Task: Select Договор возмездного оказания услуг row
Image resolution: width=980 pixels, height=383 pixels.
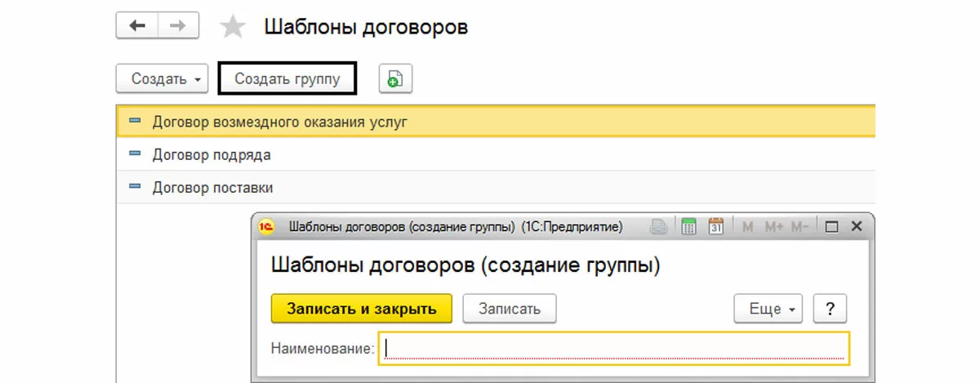Action: coord(279,122)
